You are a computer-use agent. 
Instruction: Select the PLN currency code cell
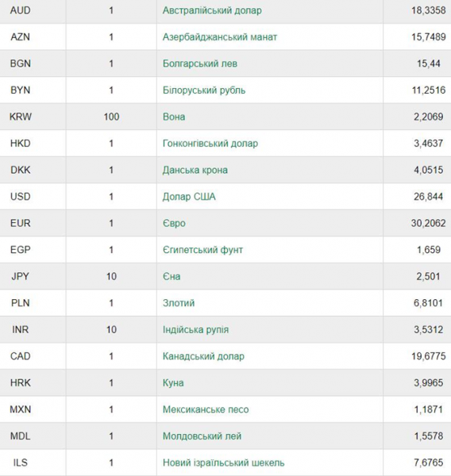(x=33, y=303)
